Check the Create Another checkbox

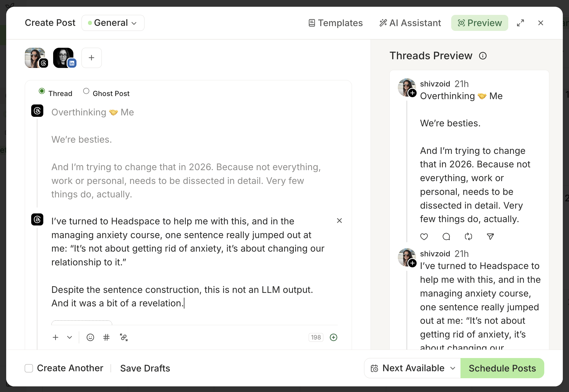(x=29, y=368)
